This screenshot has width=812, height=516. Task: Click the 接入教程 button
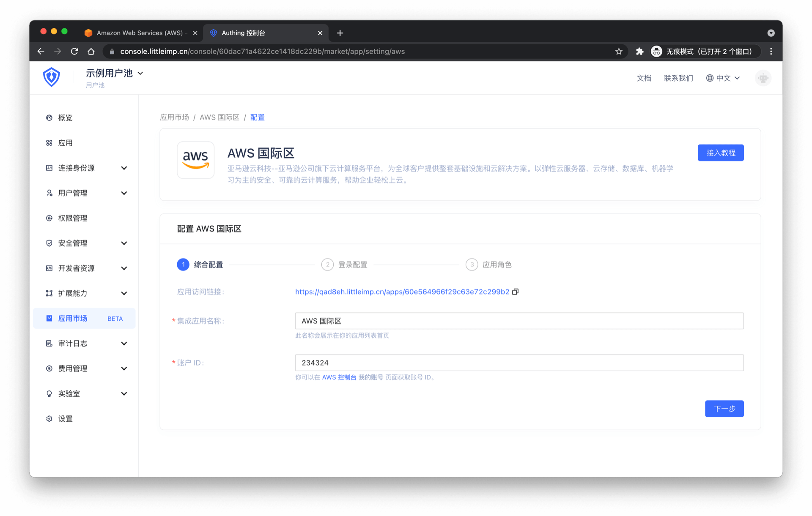tap(720, 153)
